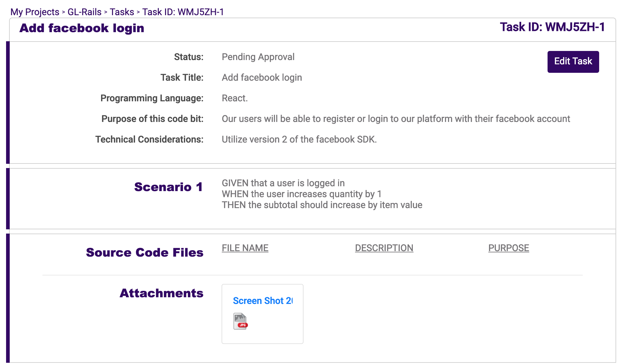Click the Task Title value Add facebook login
This screenshot has width=621, height=364.
click(x=262, y=77)
